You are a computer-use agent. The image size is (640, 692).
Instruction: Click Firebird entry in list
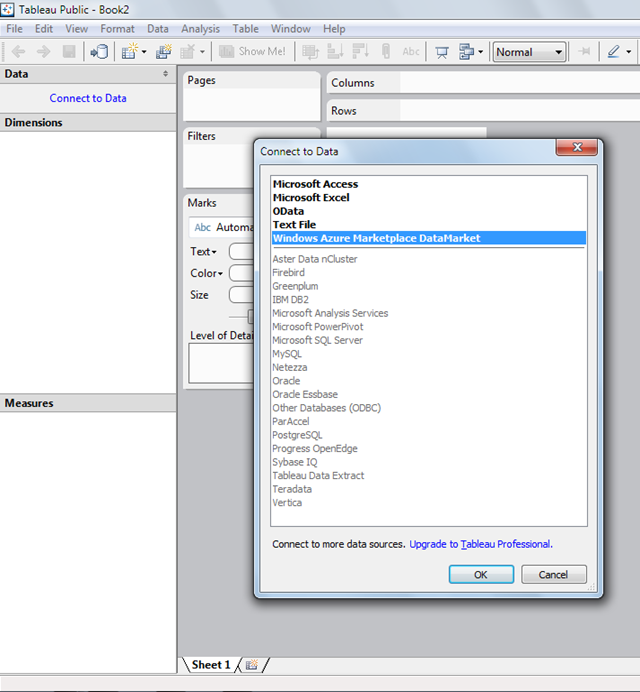pos(429,273)
